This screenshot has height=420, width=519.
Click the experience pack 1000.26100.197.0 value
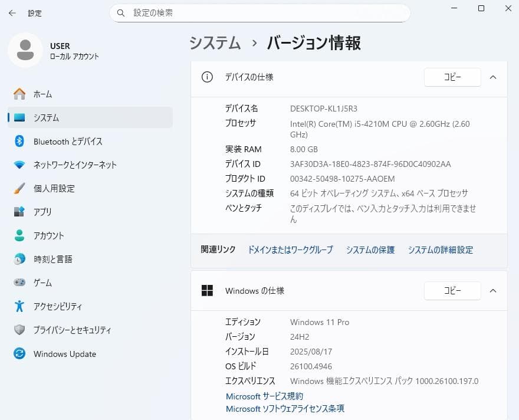[385, 381]
